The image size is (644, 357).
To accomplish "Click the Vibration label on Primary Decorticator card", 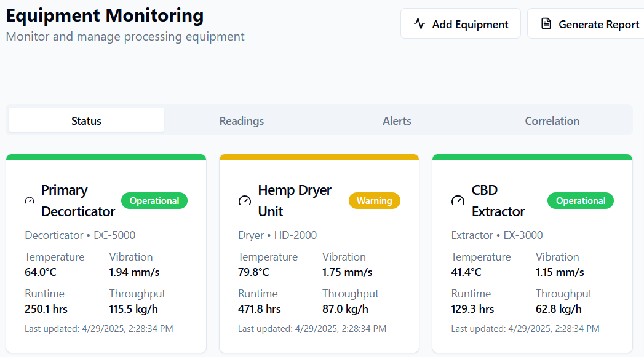I will coord(130,257).
